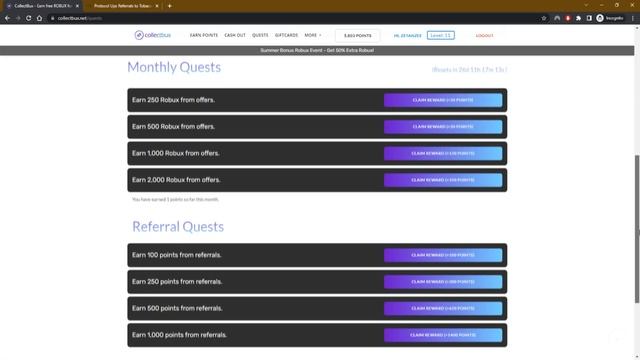Click 'Earn 250 points from referrals.' text
The width and height of the screenshot is (640, 360).
pos(177,282)
